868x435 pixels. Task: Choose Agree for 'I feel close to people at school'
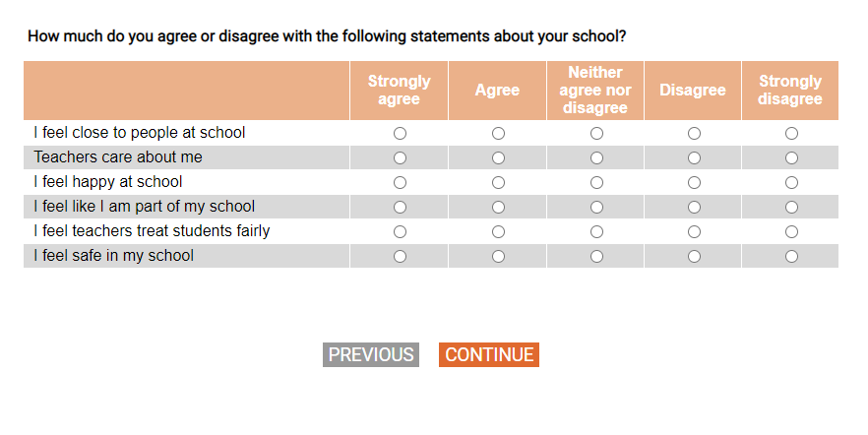coord(498,133)
